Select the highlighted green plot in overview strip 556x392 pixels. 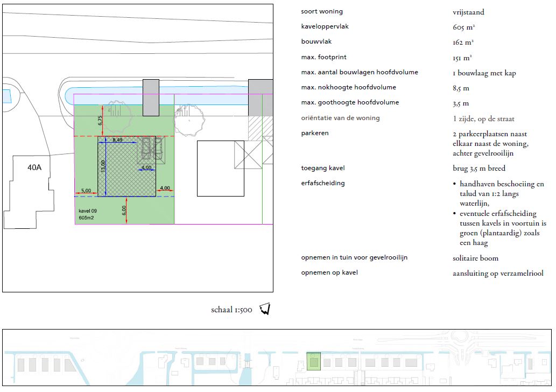pos(313,361)
